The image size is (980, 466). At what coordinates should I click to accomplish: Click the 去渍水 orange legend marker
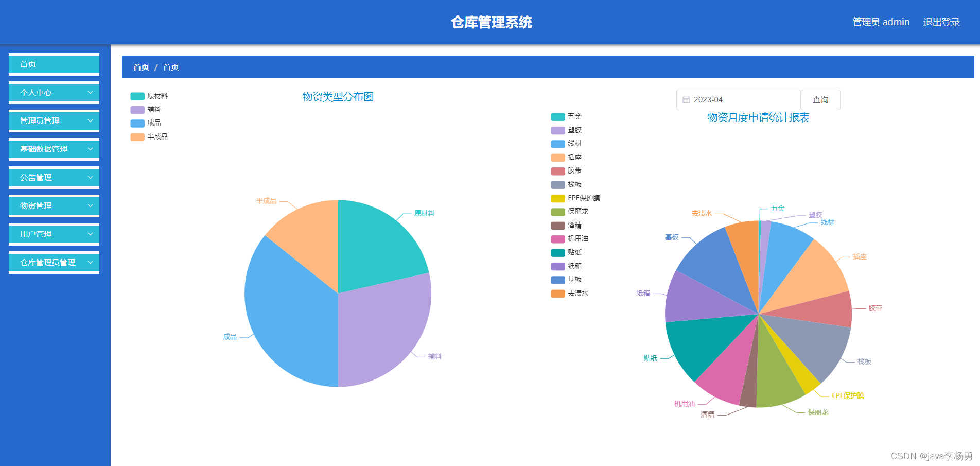(x=557, y=293)
